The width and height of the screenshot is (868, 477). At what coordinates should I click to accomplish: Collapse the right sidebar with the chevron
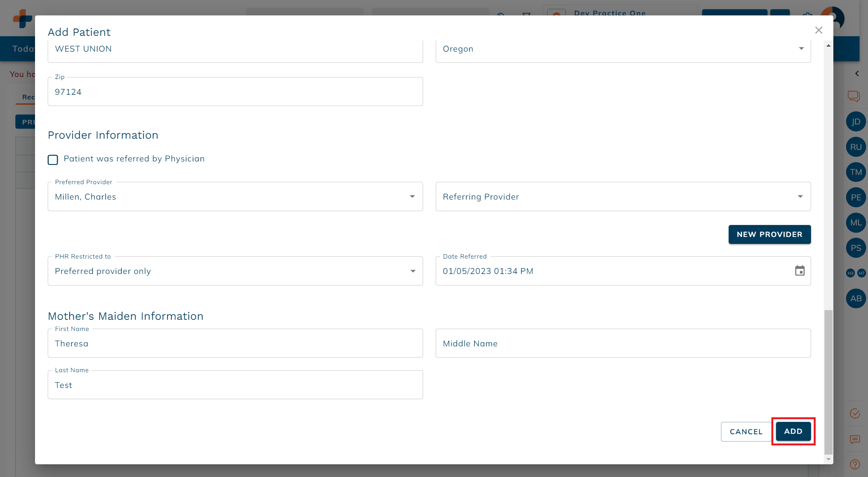(857, 73)
